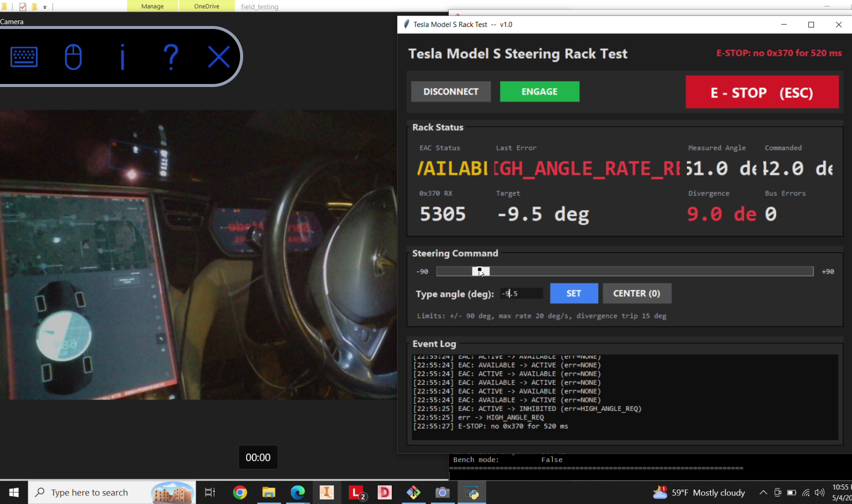The width and height of the screenshot is (852, 504).
Task: Open the Windows Start menu
Action: (14, 492)
